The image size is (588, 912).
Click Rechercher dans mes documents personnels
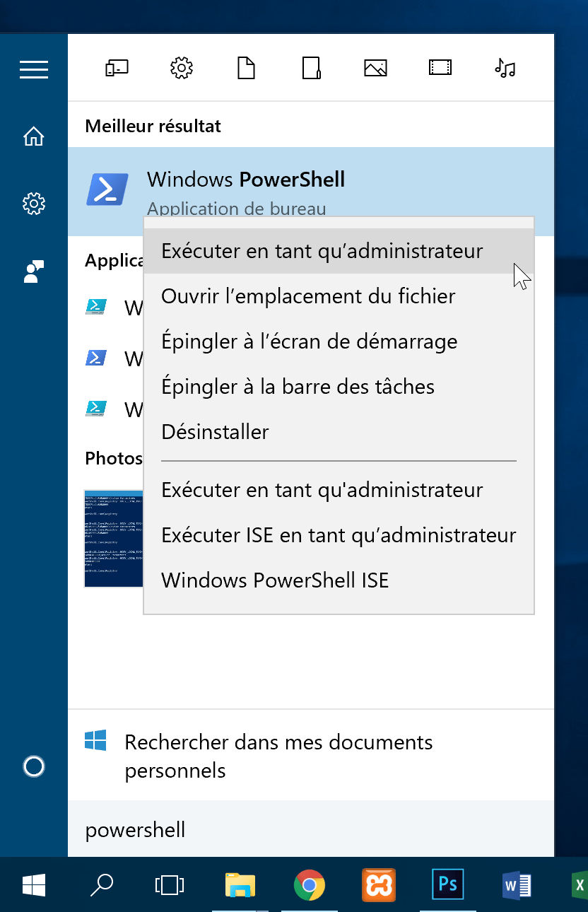click(311, 755)
